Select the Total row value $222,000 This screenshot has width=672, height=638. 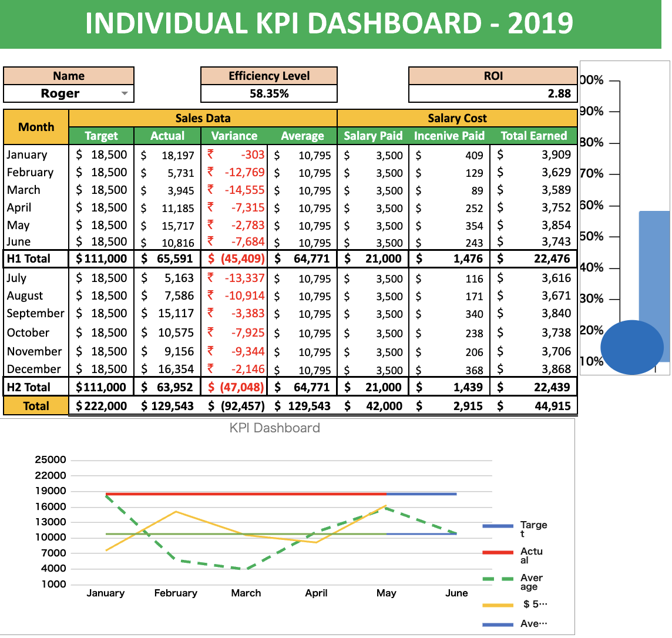[x=101, y=405]
